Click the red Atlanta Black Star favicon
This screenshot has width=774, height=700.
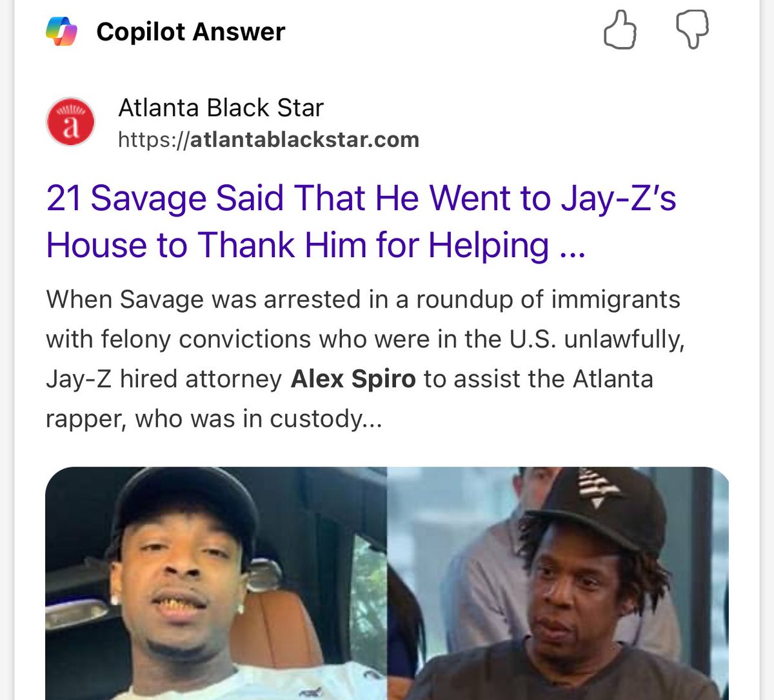pos(70,122)
